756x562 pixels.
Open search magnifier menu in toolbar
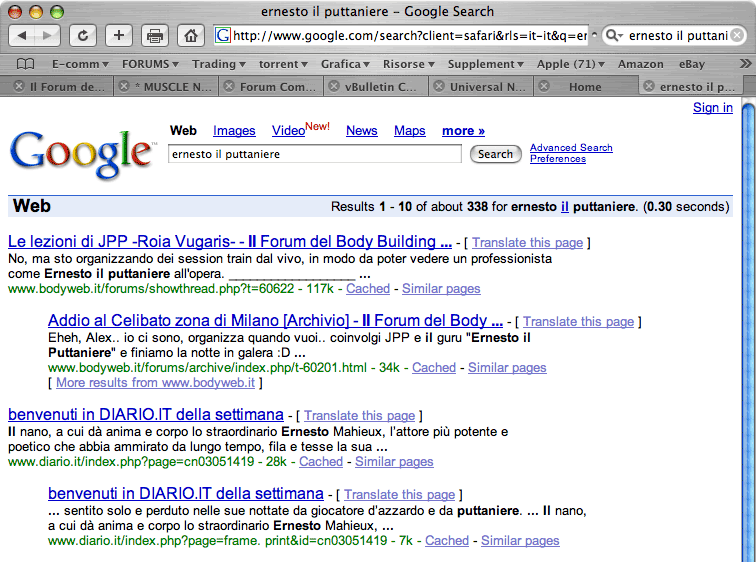(614, 36)
